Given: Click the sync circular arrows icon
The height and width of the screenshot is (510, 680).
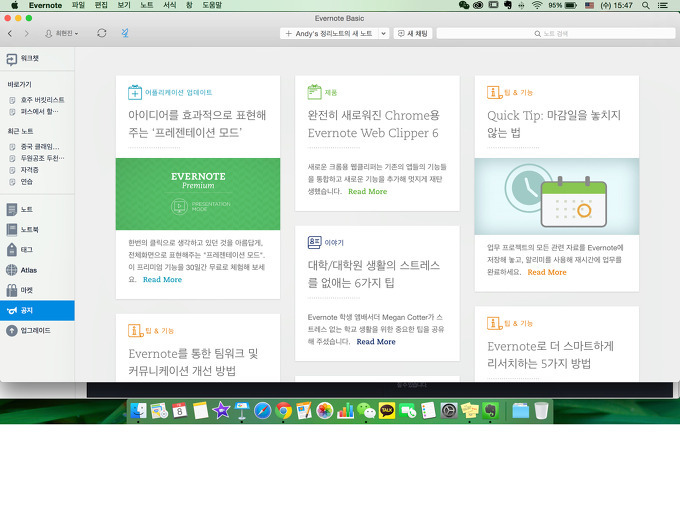Looking at the screenshot, I should [x=102, y=33].
